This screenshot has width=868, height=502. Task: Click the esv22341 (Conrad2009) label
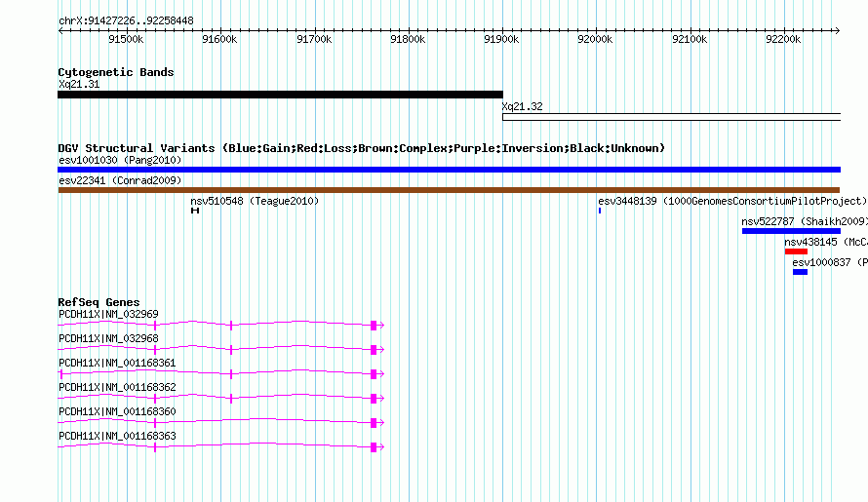[120, 181]
